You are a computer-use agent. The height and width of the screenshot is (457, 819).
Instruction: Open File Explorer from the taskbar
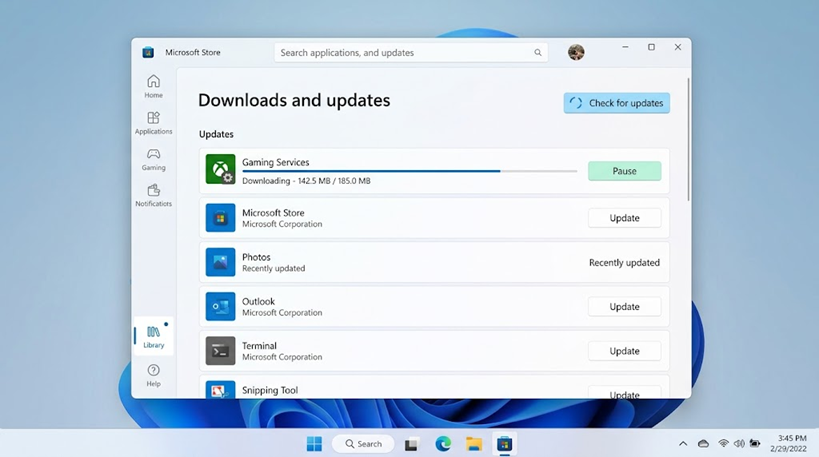coord(474,444)
